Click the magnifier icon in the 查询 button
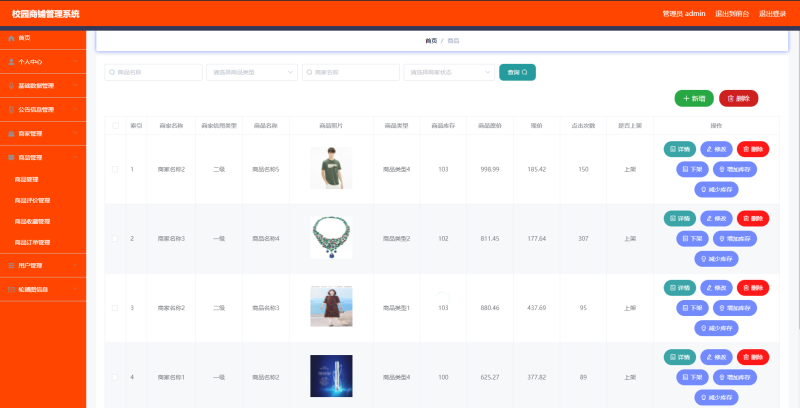Screen dimensions: 800x408 tap(525, 72)
